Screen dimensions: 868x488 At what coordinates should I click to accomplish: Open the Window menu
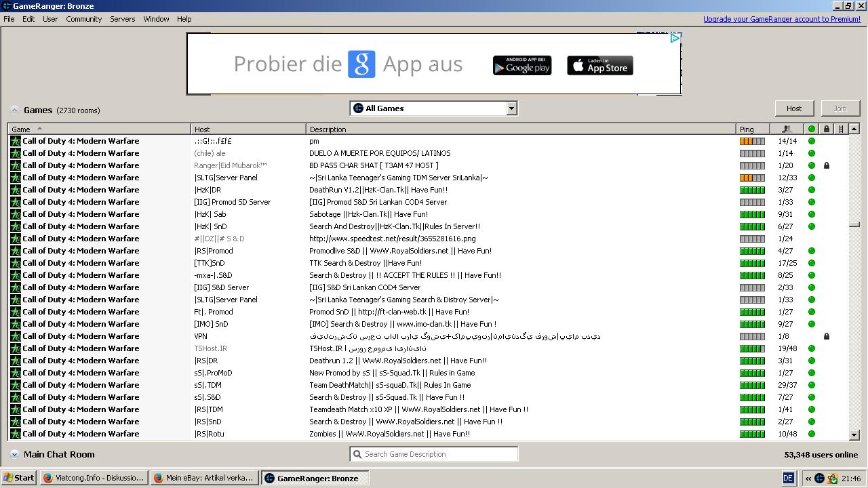coord(156,19)
